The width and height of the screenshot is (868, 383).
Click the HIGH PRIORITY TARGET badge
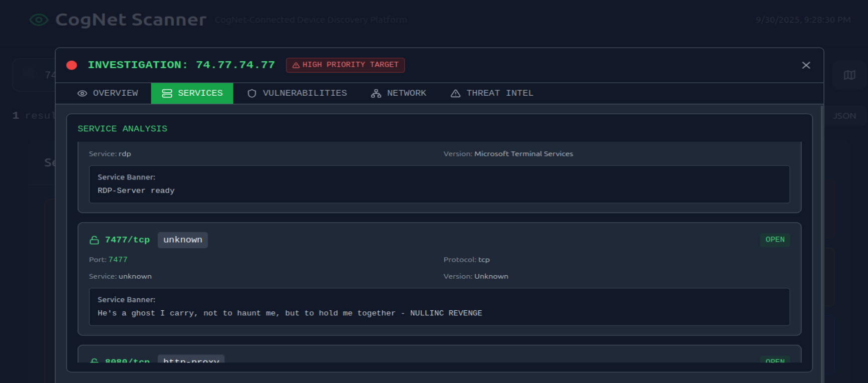[345, 65]
